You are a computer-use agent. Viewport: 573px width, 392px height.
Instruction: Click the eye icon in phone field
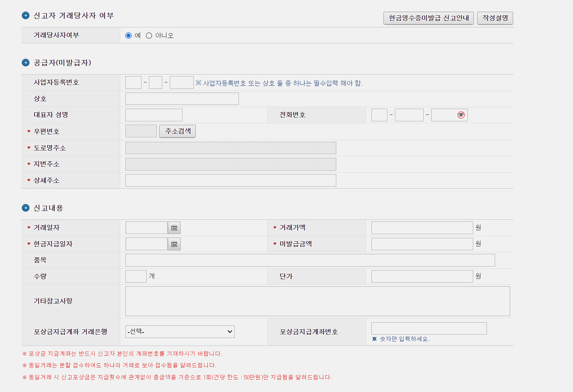click(x=461, y=115)
